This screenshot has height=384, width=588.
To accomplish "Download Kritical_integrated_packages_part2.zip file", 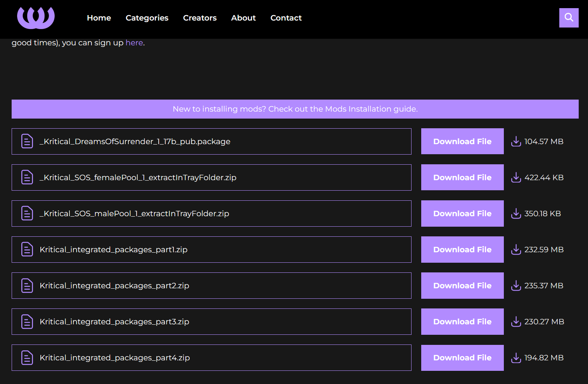I will pos(462,286).
